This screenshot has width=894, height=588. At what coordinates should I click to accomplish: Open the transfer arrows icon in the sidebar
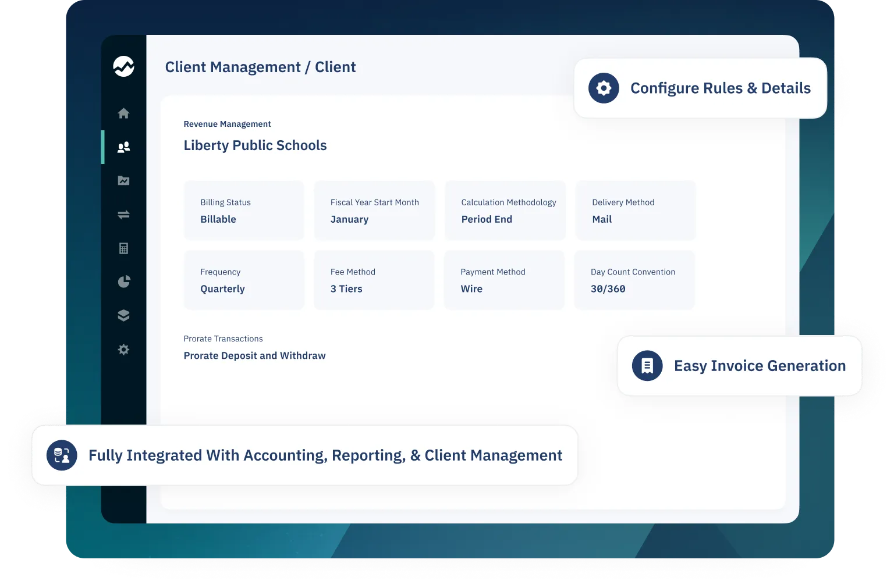(x=123, y=215)
